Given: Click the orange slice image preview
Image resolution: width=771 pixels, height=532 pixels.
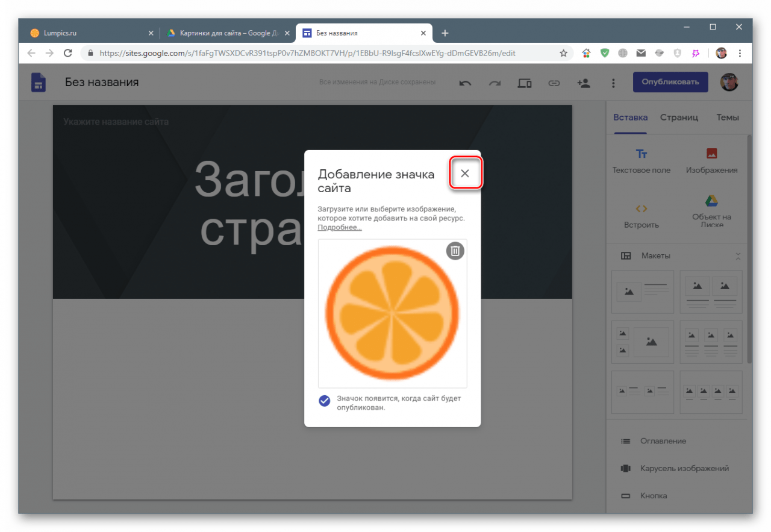Looking at the screenshot, I should tap(392, 313).
